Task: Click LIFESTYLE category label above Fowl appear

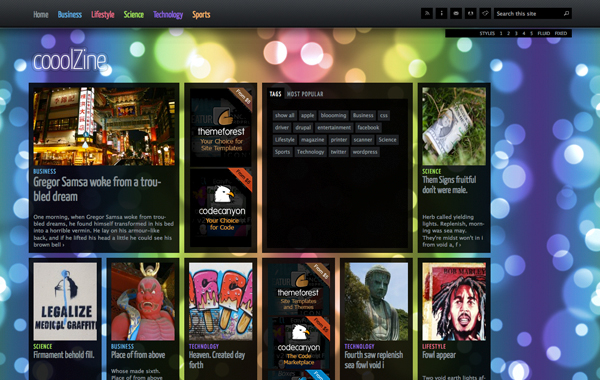Action: 434,346
